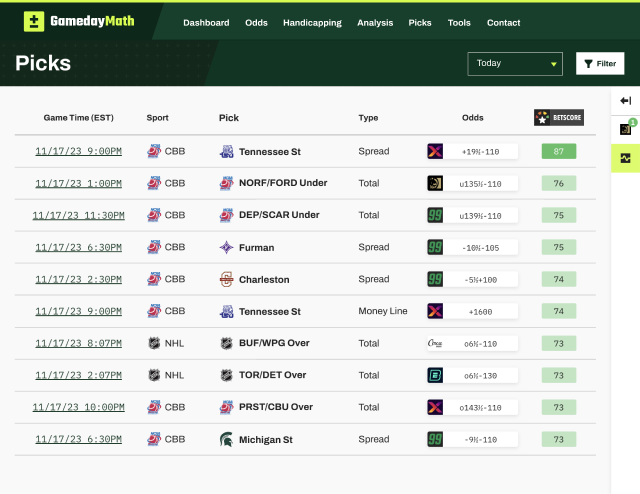Open the Tools menu
This screenshot has height=494, width=640.
pos(459,23)
